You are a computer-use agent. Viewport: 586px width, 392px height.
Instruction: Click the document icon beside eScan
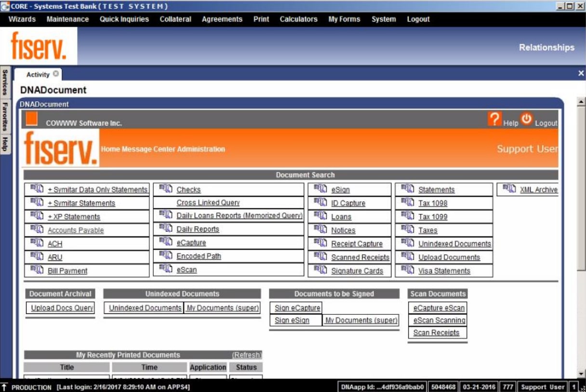pos(166,269)
